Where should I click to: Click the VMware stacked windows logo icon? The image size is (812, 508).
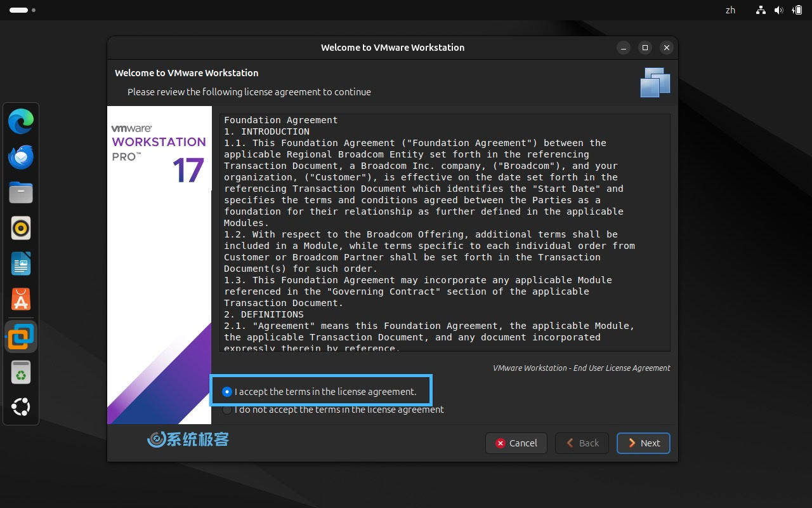[x=655, y=83]
